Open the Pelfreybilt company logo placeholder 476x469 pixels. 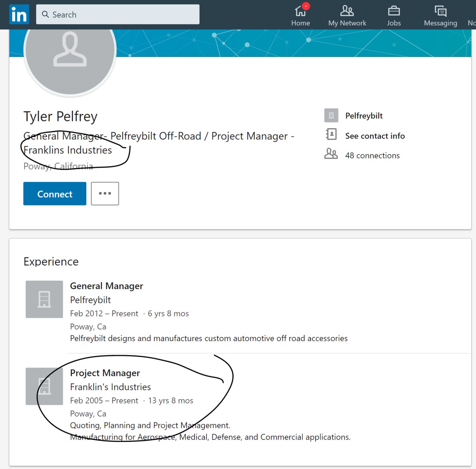point(44,299)
